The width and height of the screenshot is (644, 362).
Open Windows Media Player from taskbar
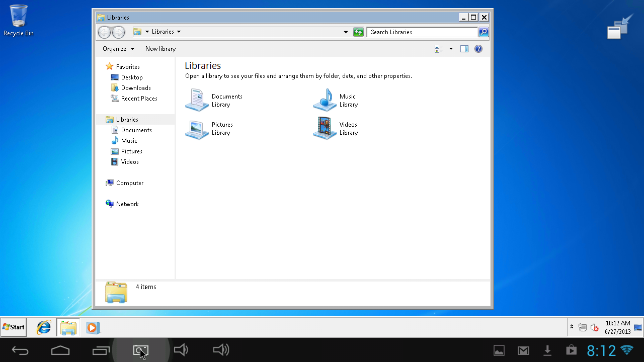point(92,327)
